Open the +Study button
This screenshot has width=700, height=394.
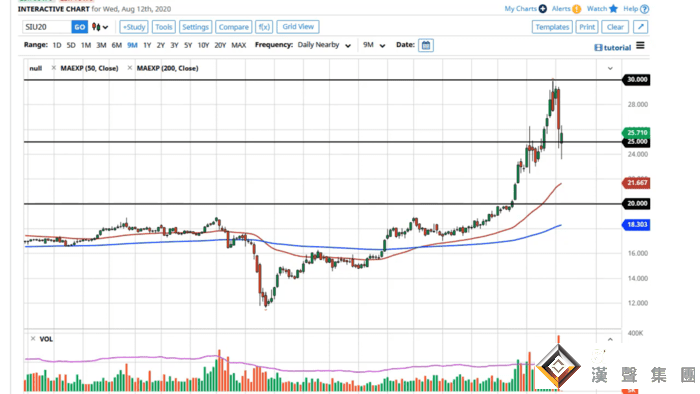[x=133, y=27]
